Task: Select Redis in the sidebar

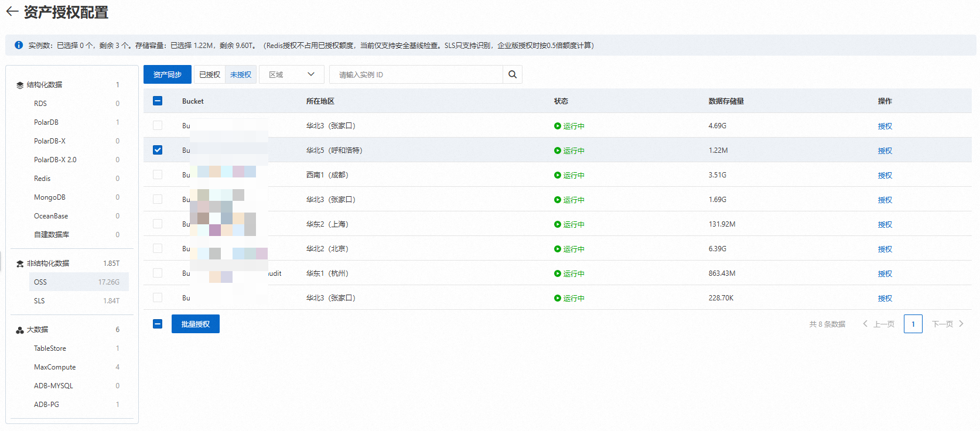Action: click(79, 179)
